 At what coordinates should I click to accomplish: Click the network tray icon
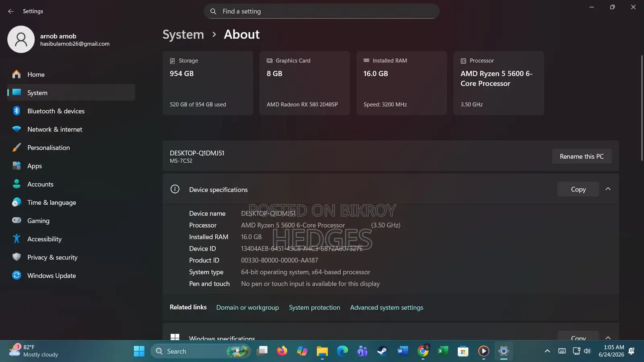[x=576, y=351]
